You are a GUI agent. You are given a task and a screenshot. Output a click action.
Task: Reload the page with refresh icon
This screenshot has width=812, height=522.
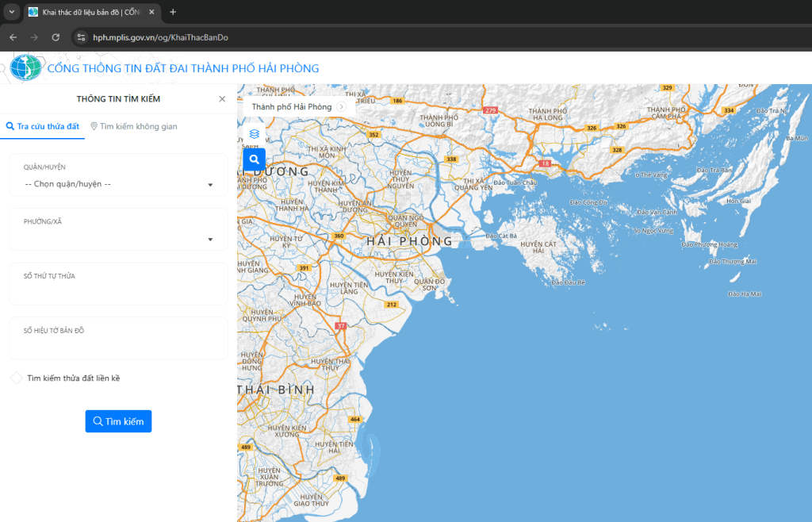tap(56, 37)
